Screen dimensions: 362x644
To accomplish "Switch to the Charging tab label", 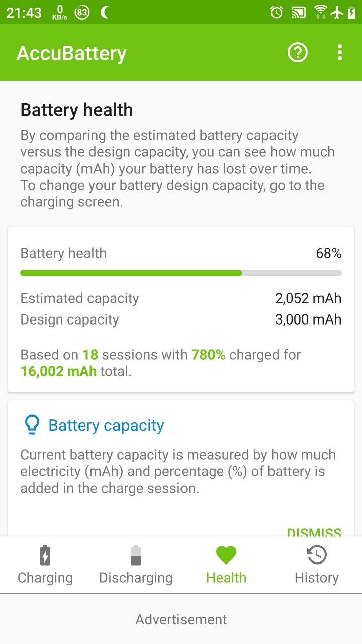I will tap(45, 578).
